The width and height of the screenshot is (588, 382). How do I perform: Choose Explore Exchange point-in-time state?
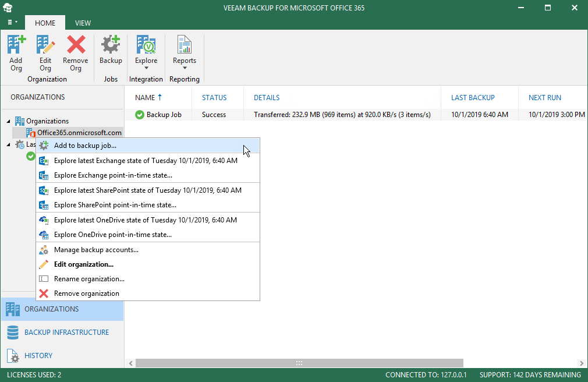tap(148, 175)
